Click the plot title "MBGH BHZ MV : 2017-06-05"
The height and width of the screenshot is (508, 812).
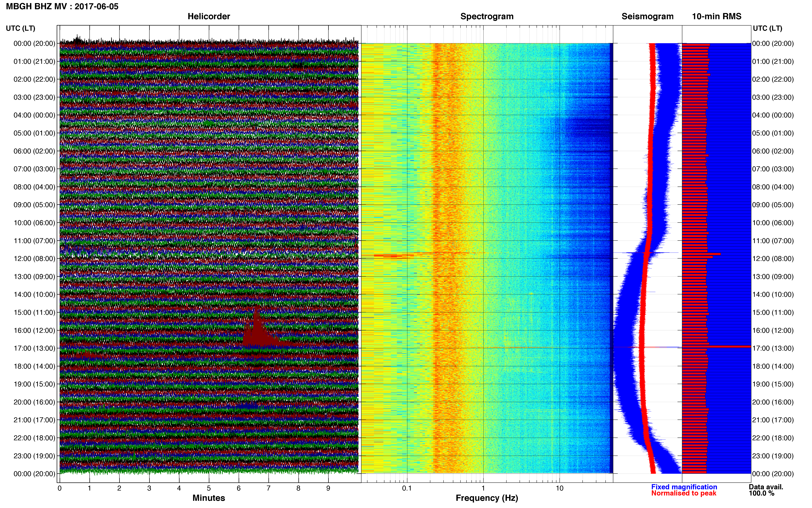pos(62,6)
